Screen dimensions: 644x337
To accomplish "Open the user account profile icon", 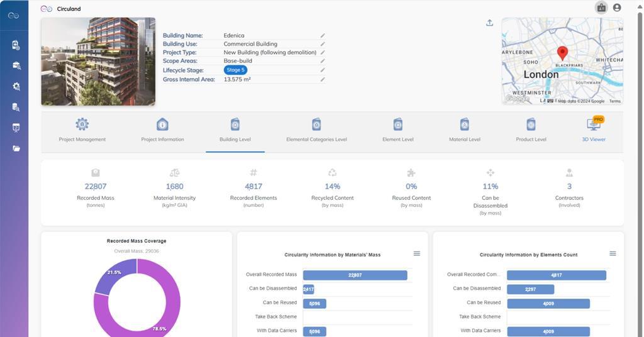I will (x=616, y=8).
